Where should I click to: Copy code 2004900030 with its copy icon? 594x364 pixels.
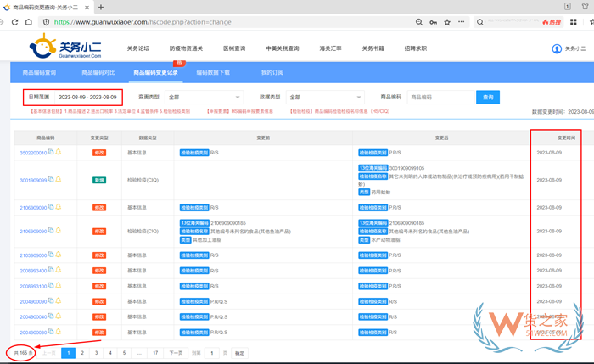pos(51,332)
